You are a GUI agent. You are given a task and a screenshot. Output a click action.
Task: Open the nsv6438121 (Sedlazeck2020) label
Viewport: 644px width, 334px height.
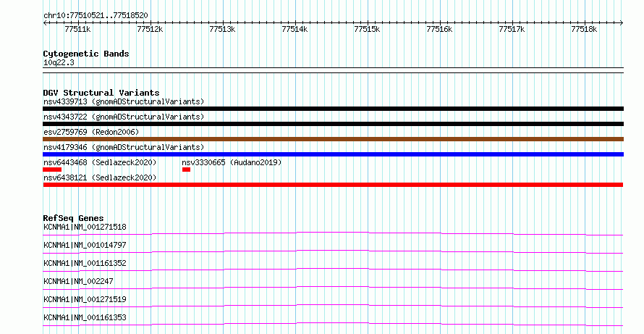pyautogui.click(x=100, y=178)
